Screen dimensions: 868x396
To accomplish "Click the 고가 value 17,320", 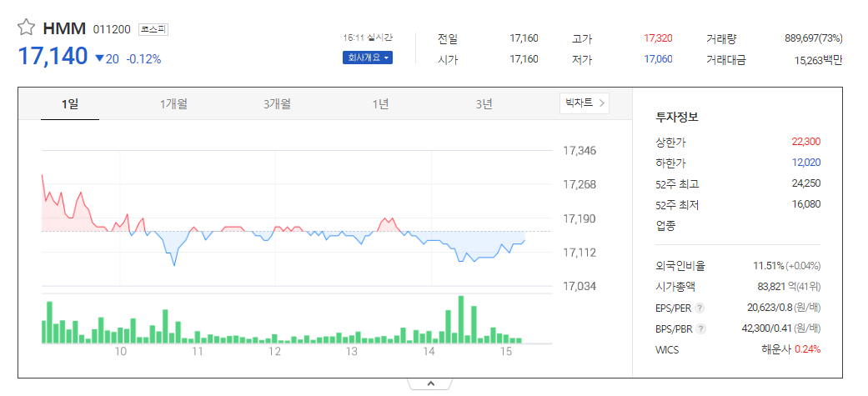I will pyautogui.click(x=658, y=38).
